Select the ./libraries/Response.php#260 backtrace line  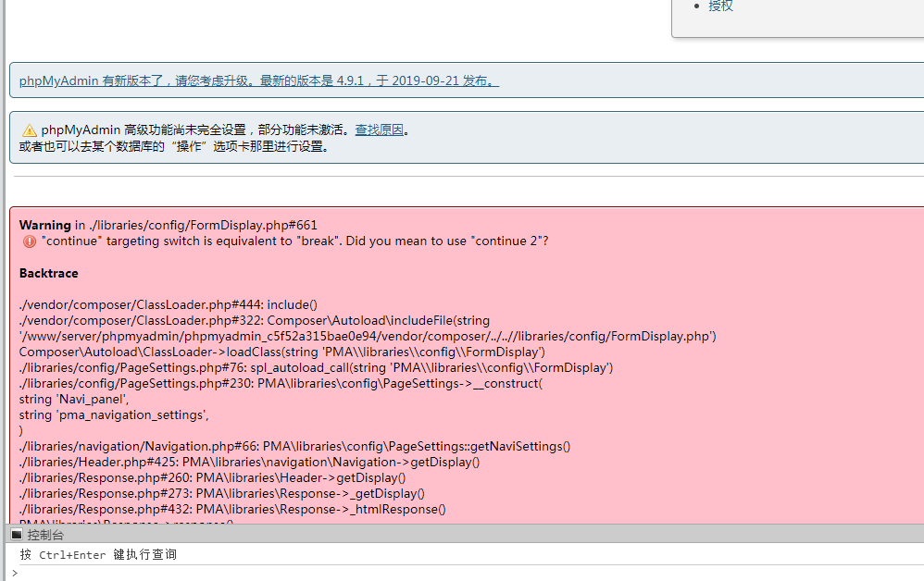click(x=212, y=477)
